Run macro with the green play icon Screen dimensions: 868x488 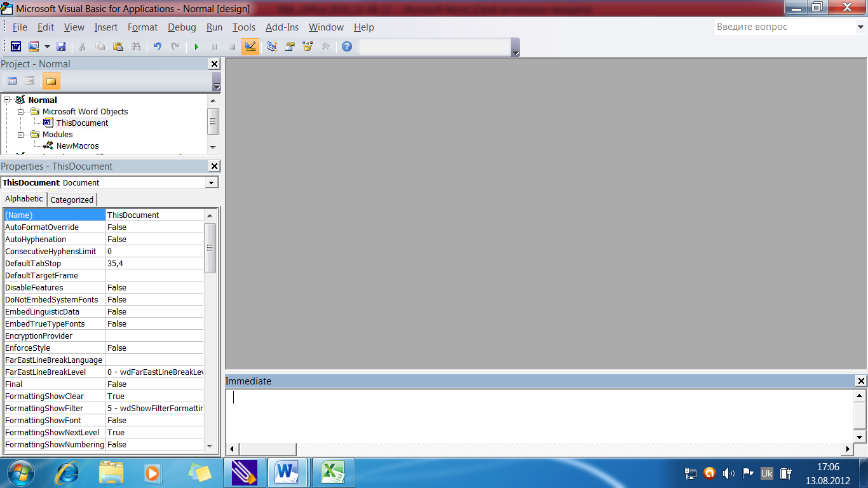tap(196, 46)
